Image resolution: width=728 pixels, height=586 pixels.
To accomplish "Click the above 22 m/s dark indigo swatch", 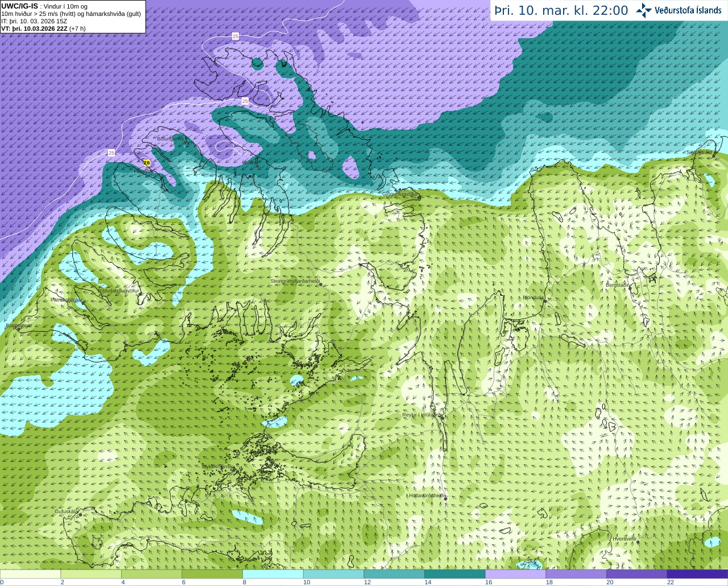I will (x=698, y=574).
